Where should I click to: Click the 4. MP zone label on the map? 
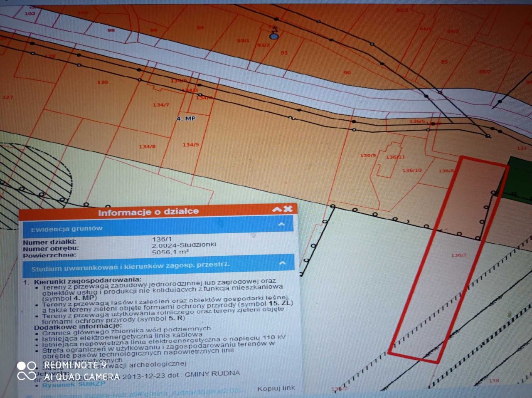click(x=186, y=119)
